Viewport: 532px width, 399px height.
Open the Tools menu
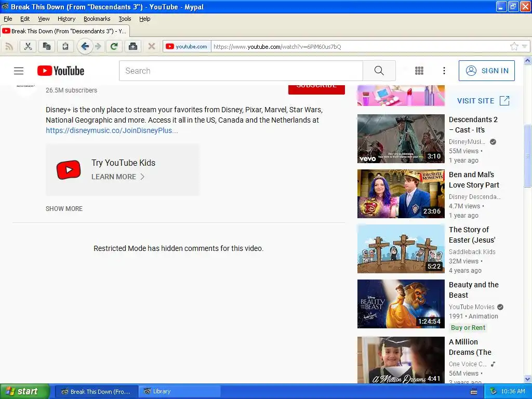(125, 19)
